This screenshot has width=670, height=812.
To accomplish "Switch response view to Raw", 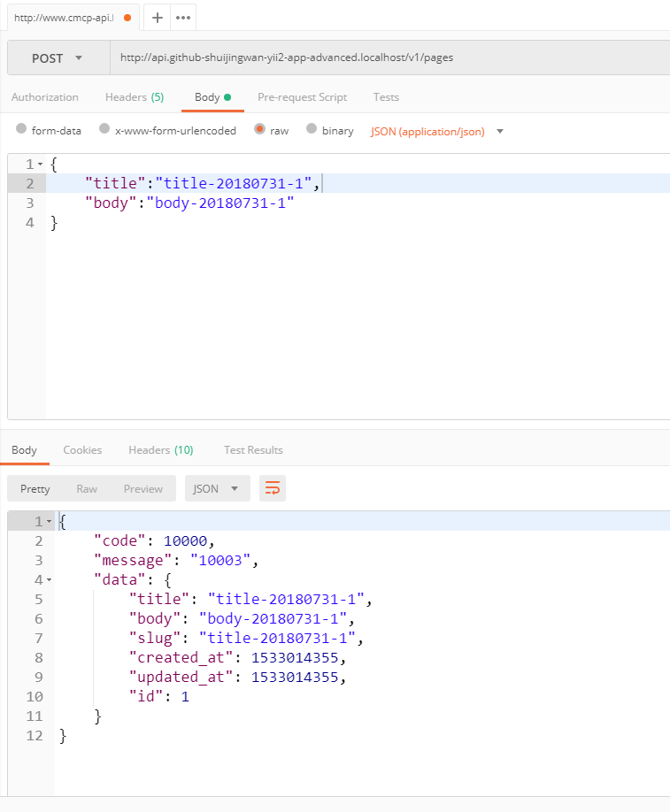I will coord(87,488).
